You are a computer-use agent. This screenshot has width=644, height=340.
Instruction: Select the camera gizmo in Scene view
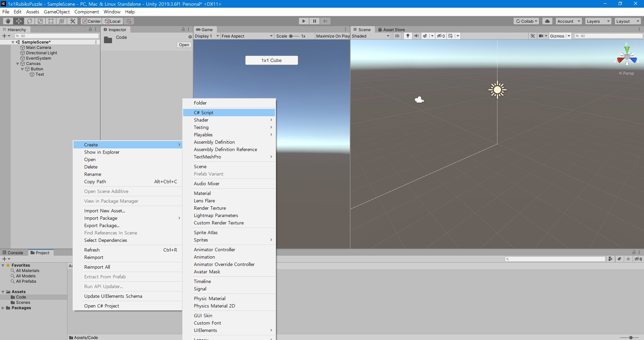[x=419, y=99]
